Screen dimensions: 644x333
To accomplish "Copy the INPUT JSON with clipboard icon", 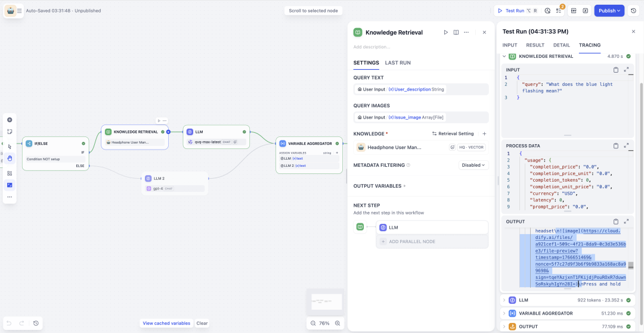I will click(x=616, y=70).
